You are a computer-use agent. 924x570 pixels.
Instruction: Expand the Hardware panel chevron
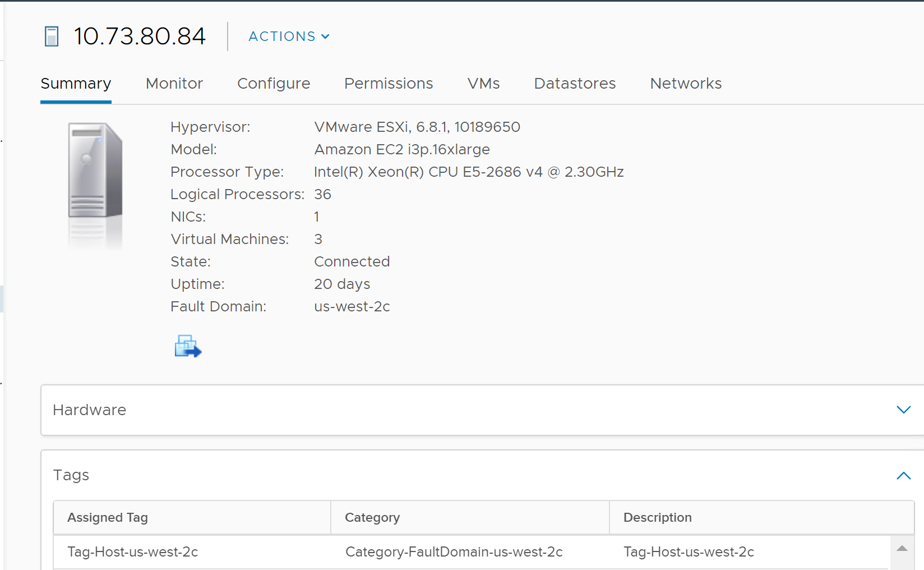coord(903,410)
